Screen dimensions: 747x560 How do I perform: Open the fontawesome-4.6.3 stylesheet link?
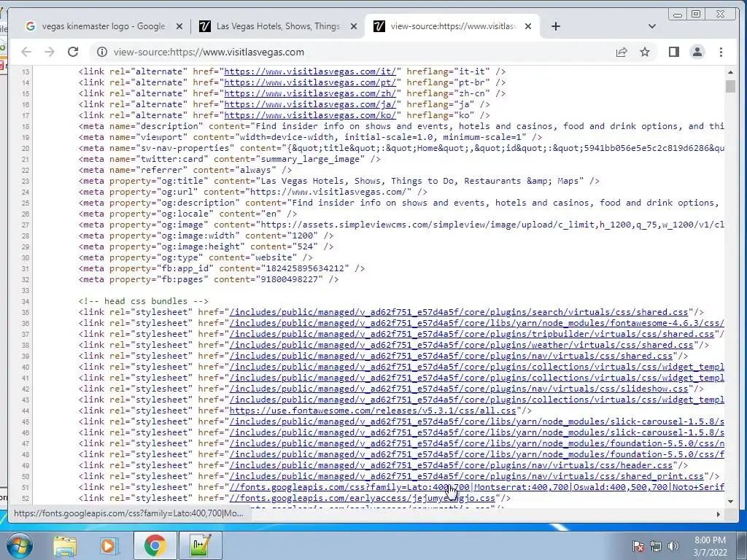click(477, 323)
